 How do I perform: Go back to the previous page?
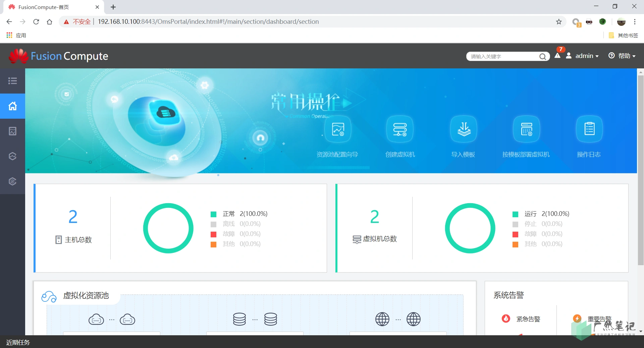tap(9, 22)
